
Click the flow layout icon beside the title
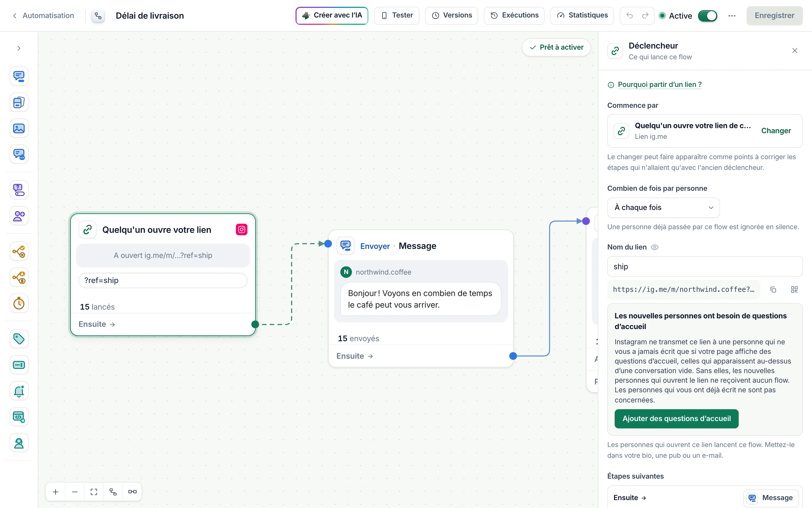pos(98,16)
